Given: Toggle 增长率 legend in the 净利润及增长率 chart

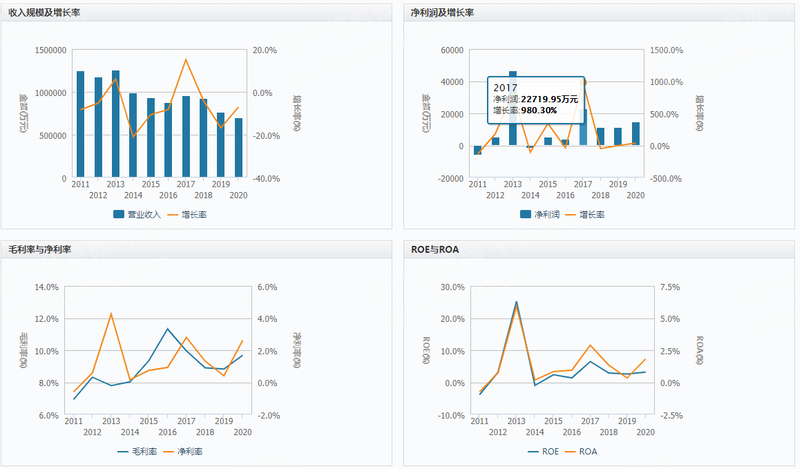Looking at the screenshot, I should pos(585,214).
